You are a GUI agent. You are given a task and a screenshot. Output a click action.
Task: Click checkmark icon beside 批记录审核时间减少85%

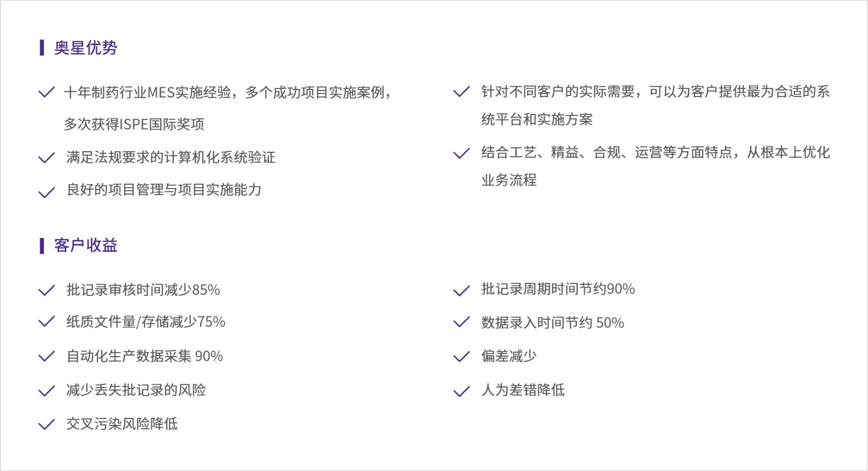click(47, 291)
